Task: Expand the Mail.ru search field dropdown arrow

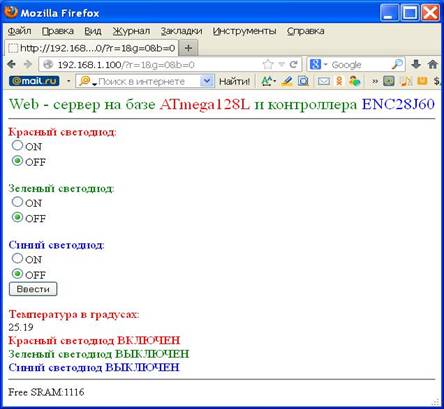Action: pyautogui.click(x=207, y=81)
